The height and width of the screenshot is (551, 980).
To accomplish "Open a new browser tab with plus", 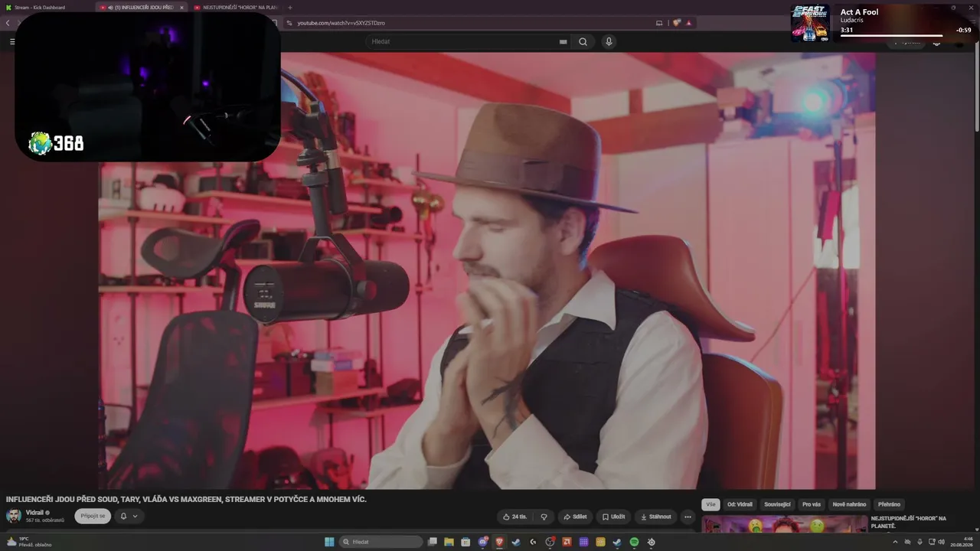I will [x=289, y=8].
